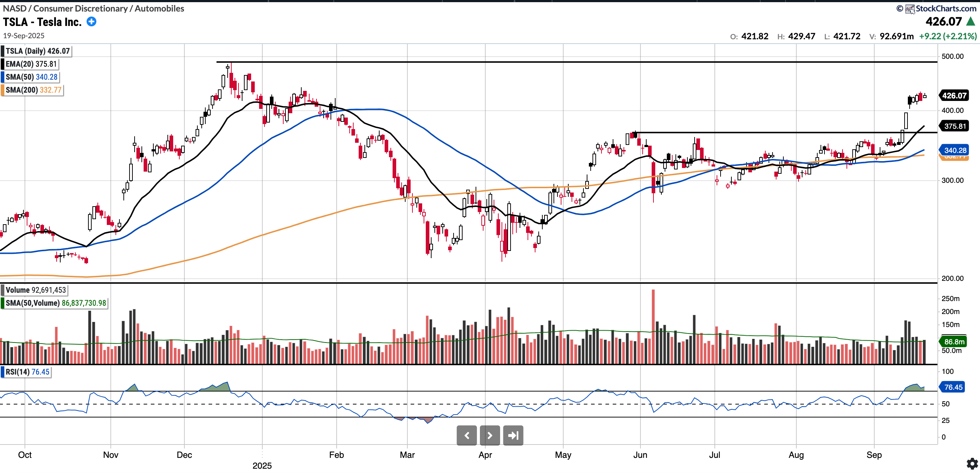
Task: Click the RSI(14) 76.45 legend label
Action: (27, 371)
